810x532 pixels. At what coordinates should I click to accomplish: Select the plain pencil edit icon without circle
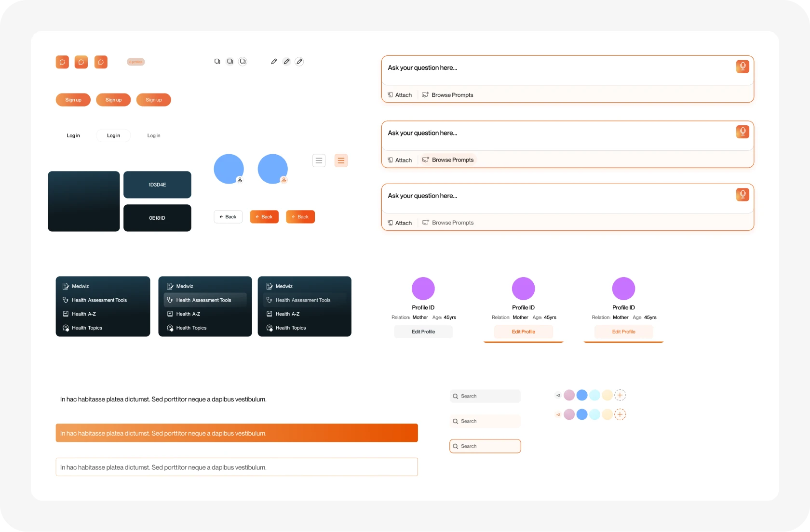click(x=274, y=62)
